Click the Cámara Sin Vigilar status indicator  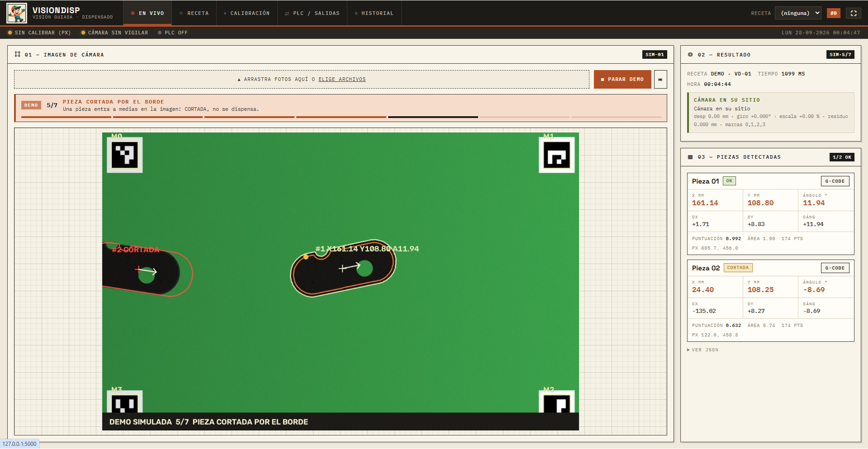pyautogui.click(x=114, y=33)
